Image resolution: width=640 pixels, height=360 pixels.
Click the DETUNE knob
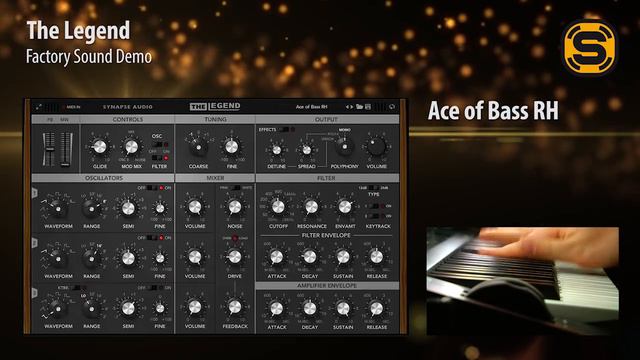276,150
